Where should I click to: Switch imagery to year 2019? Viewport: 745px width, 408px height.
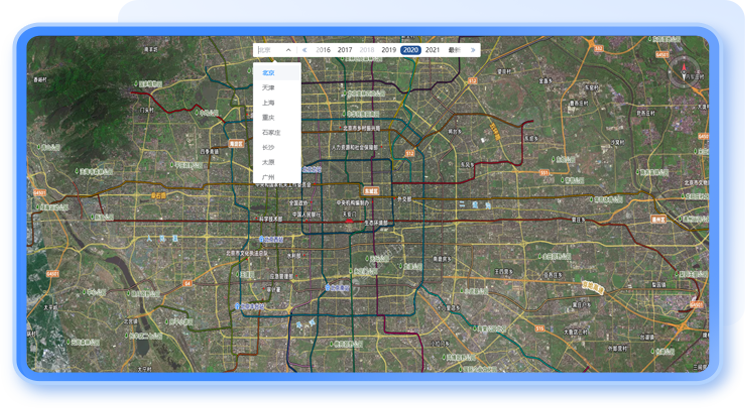coord(388,49)
